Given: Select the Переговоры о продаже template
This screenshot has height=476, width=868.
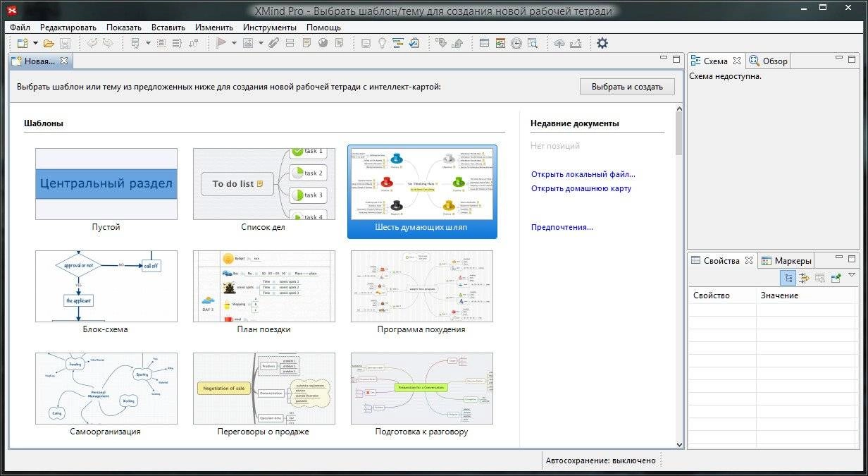Looking at the screenshot, I should (263, 389).
